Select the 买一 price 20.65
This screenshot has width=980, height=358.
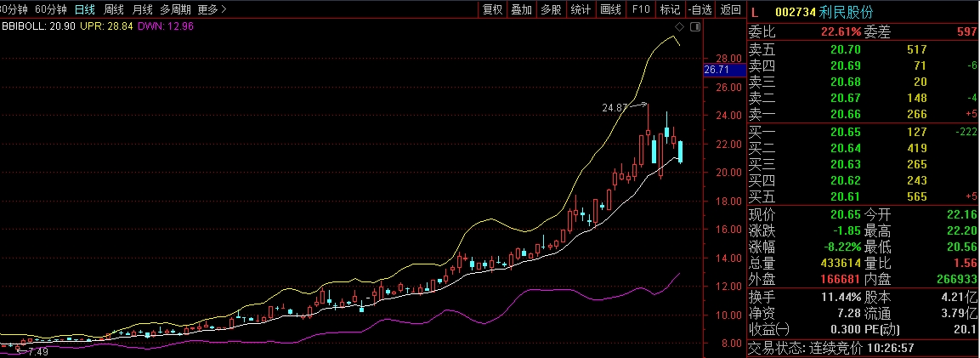point(845,132)
